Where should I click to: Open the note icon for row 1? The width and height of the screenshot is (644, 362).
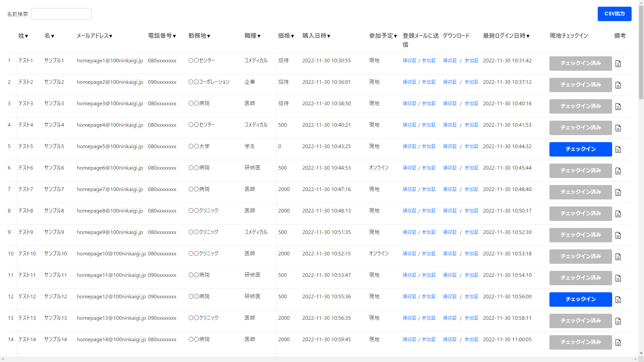[618, 64]
